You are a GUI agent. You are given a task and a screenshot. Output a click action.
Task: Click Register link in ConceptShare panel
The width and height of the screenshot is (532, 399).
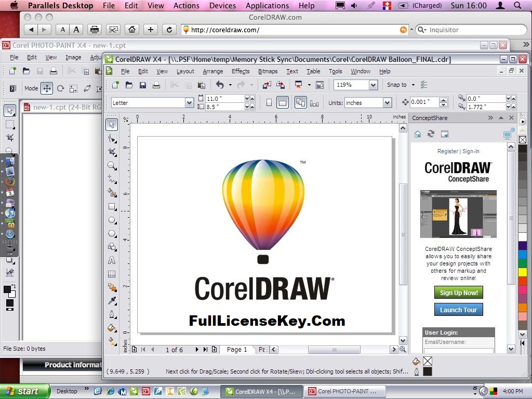pyautogui.click(x=447, y=151)
